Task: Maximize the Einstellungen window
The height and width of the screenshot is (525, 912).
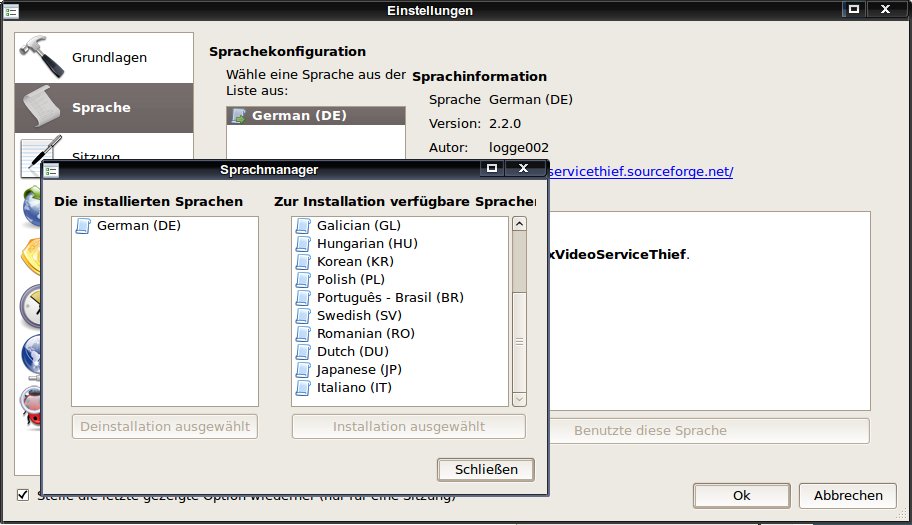Action: (854, 9)
